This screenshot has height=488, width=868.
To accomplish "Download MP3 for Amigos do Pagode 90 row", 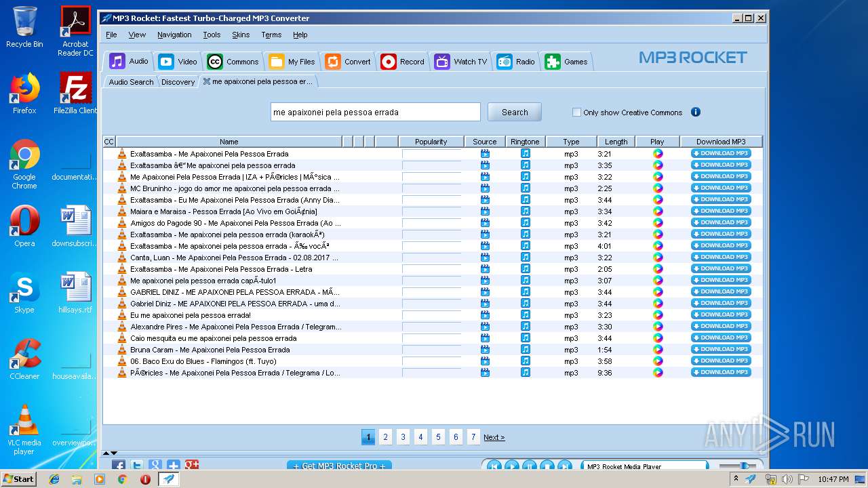I will click(x=721, y=222).
